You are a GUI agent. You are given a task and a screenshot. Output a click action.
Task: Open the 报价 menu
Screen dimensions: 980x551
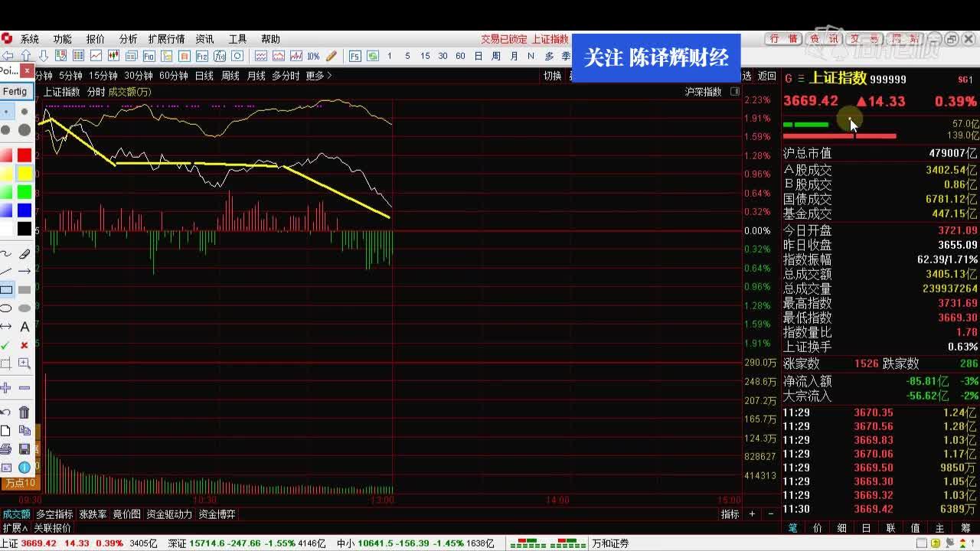(96, 39)
